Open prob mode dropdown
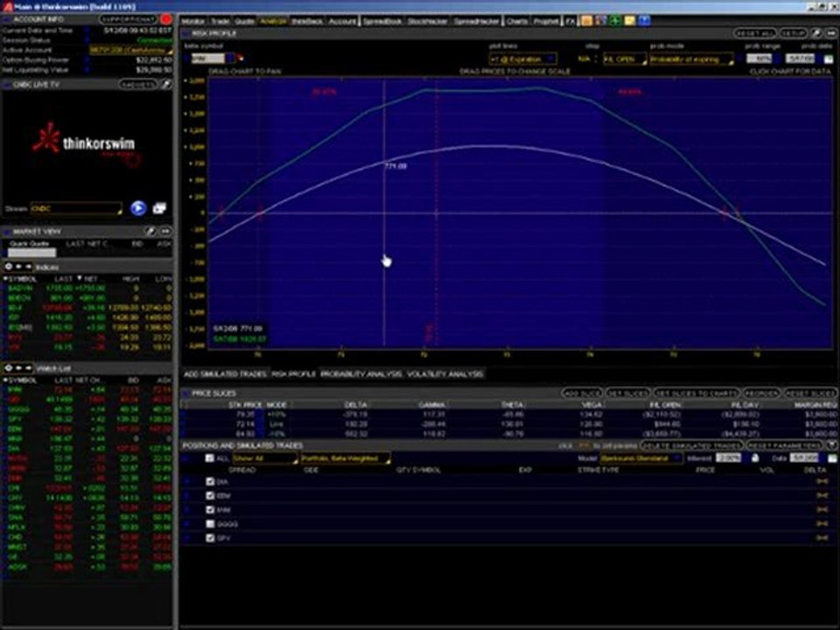 coord(691,59)
